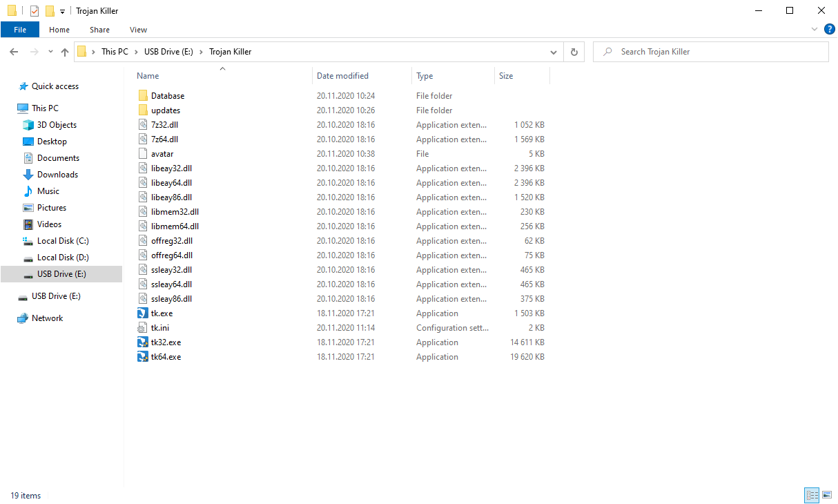The height and width of the screenshot is (504, 838).
Task: Select the tk32.exe application icon
Action: click(143, 342)
